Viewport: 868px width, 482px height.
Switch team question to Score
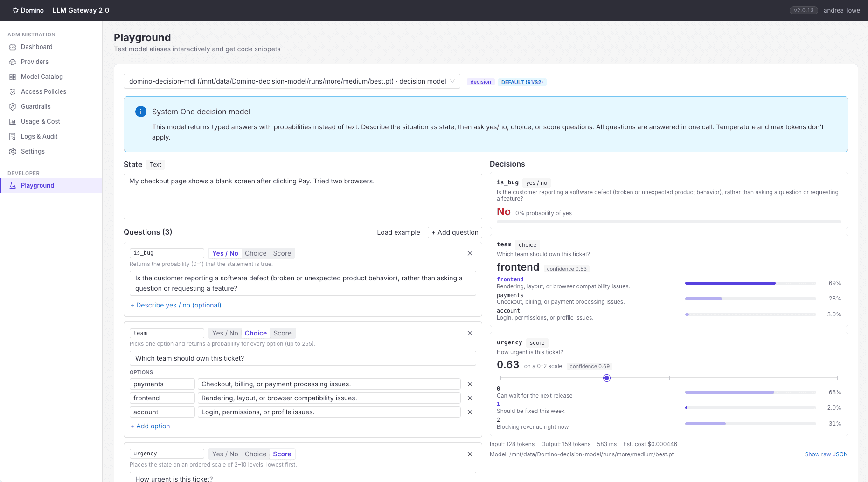(282, 333)
